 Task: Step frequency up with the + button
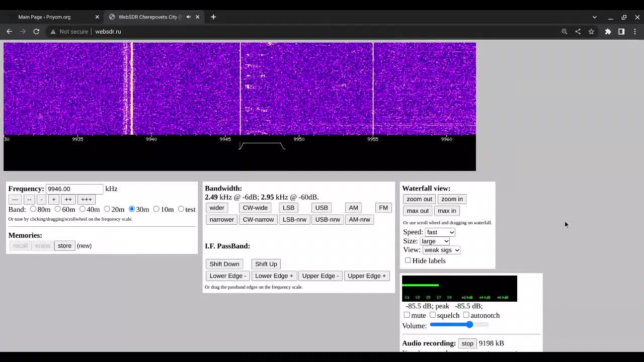click(53, 200)
